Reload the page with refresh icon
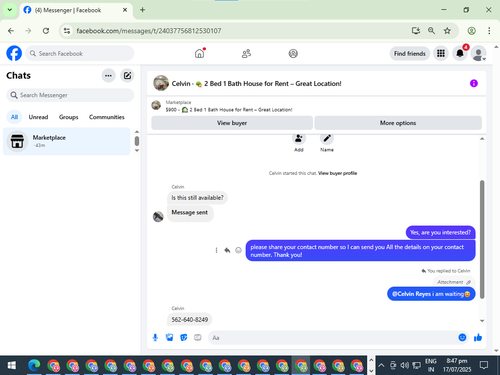Viewport: 500px width, 375px height. click(x=46, y=31)
